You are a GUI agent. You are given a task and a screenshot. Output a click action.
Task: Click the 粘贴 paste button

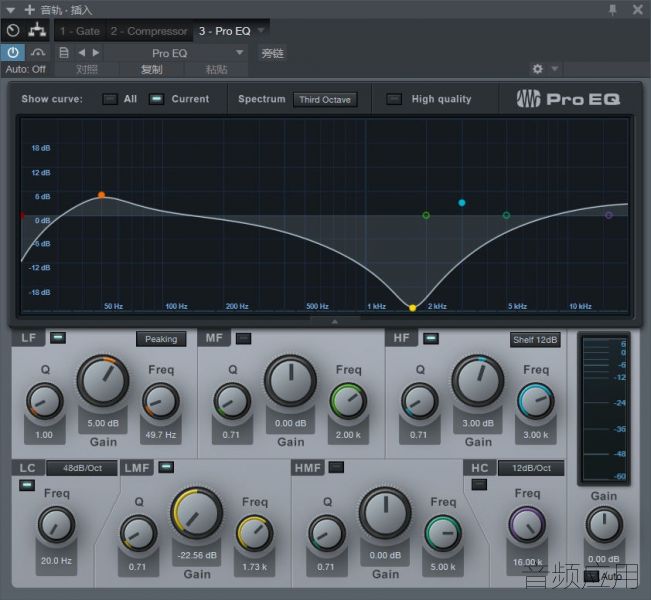coord(216,69)
